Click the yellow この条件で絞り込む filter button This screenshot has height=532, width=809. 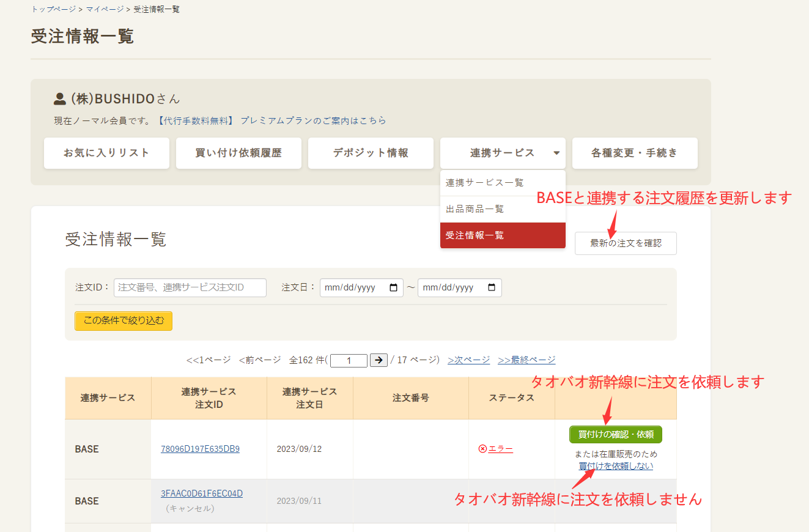pyautogui.click(x=123, y=320)
